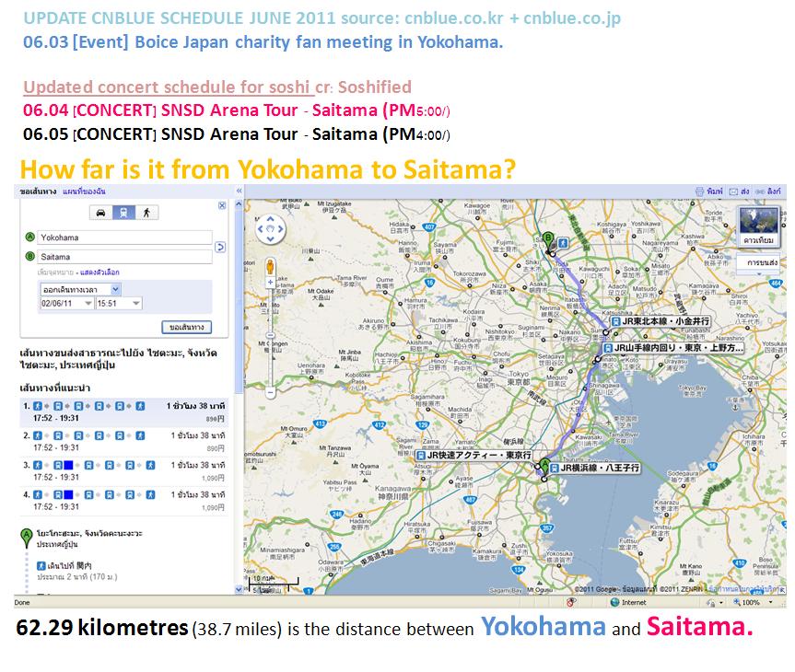Click the left panel scroll-down arrow
The height and width of the screenshot is (672, 795).
(240, 589)
